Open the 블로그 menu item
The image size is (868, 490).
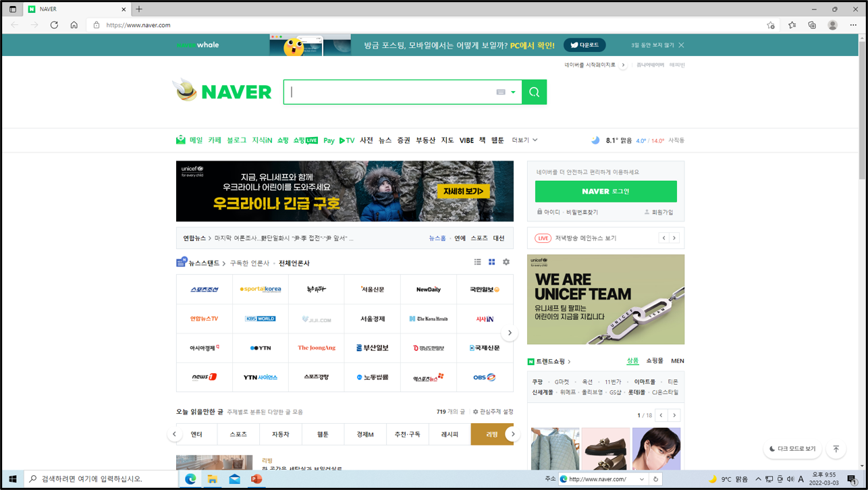(x=236, y=140)
